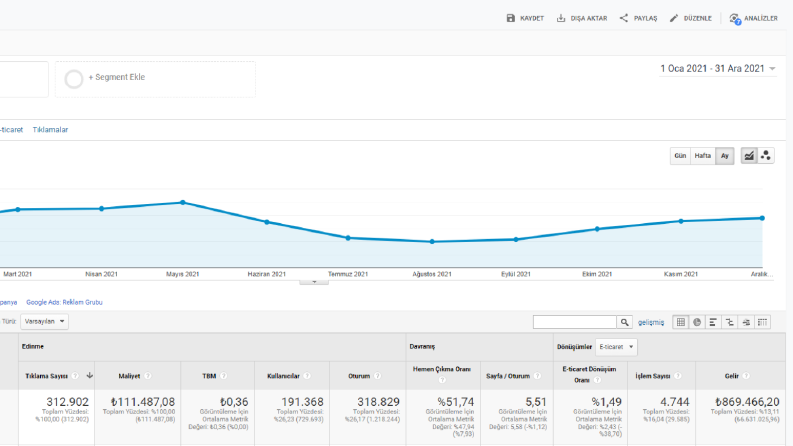Viewport: 793px width, 446px height.
Task: Click bounce rate value %51,74
Action: pos(456,402)
